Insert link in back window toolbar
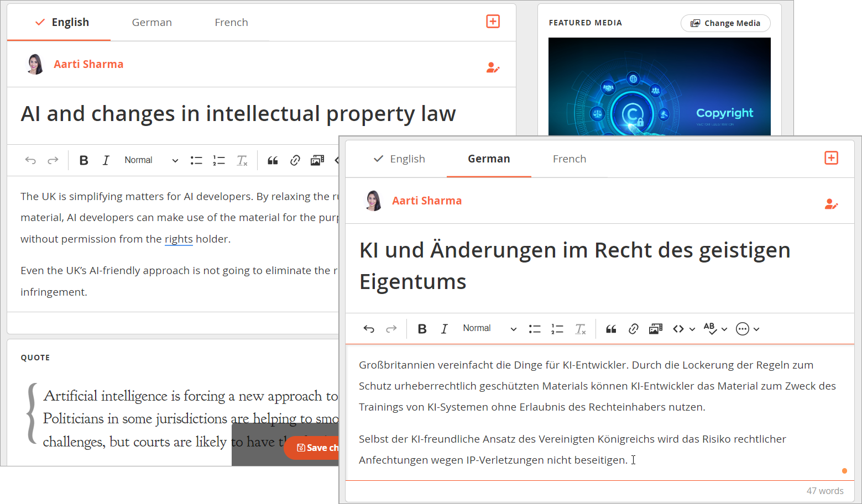The width and height of the screenshot is (862, 504). [x=295, y=160]
